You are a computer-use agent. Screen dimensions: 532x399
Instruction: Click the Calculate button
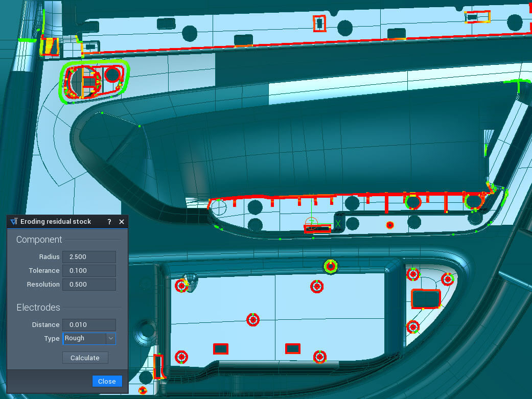pyautogui.click(x=85, y=358)
